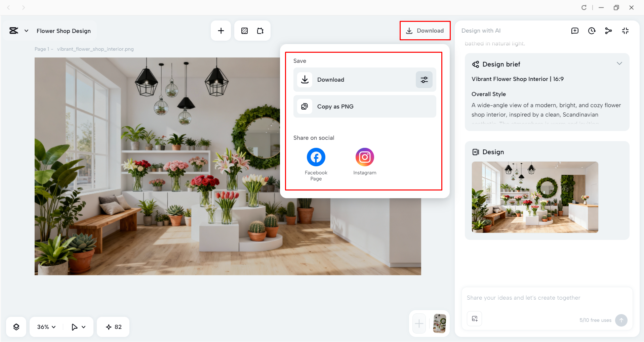Open download settings sliders icon
644x342 pixels.
coord(424,80)
